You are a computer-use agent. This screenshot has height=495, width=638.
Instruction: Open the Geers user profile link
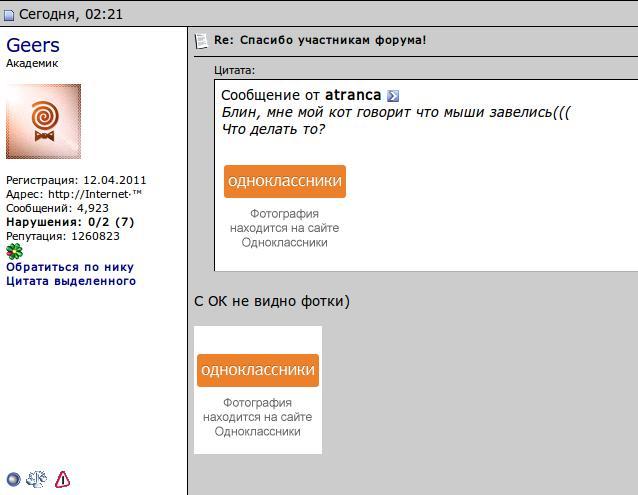point(33,45)
